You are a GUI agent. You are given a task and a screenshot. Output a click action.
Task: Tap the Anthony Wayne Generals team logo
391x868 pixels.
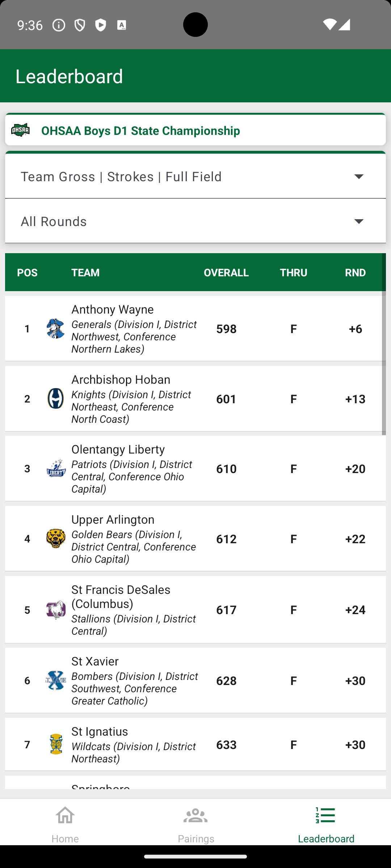56,328
